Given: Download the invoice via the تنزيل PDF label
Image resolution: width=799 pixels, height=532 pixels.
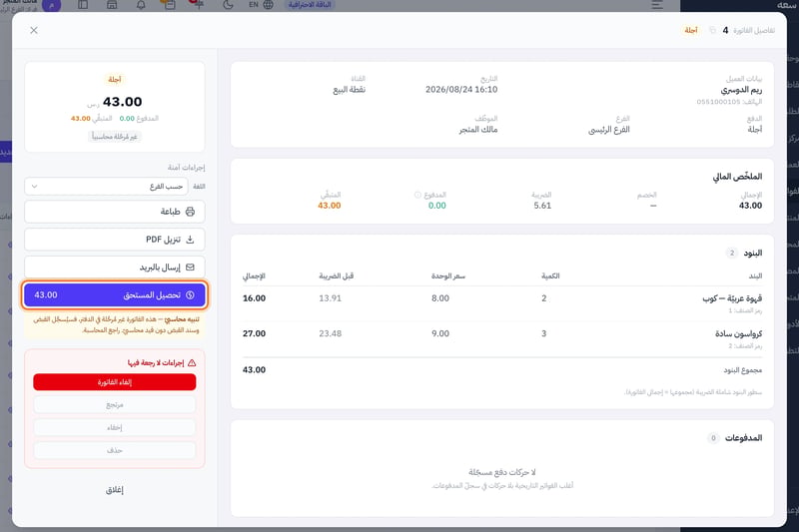Looking at the screenshot, I should (x=163, y=240).
